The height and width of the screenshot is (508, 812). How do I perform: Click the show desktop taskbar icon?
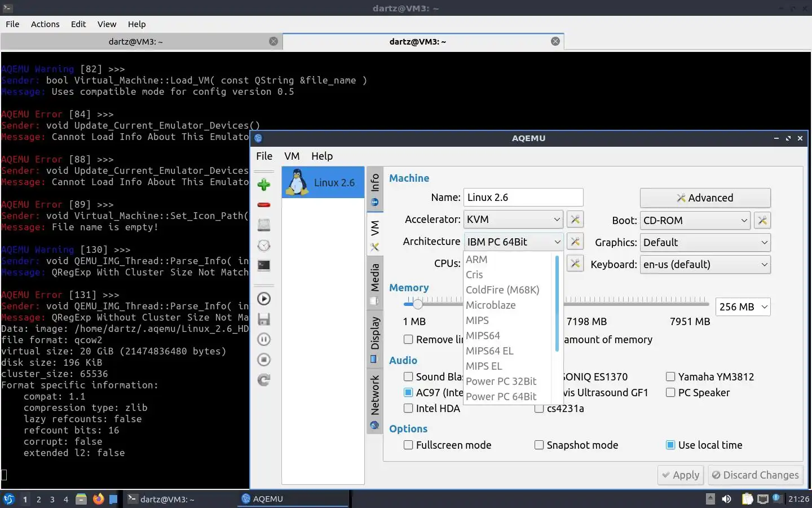point(113,499)
